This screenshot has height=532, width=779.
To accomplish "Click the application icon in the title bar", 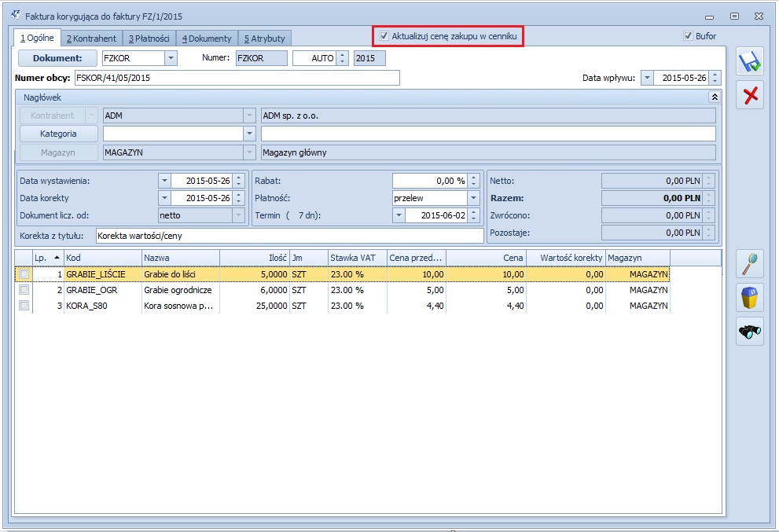I will (16, 16).
